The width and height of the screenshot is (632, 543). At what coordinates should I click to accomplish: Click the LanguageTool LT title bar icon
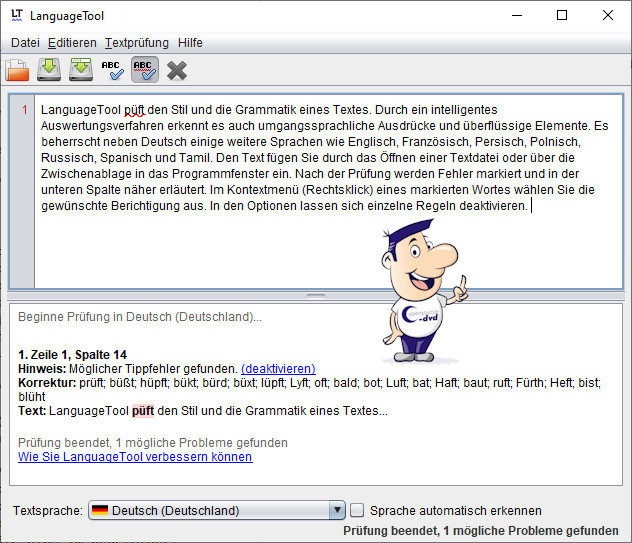point(17,16)
